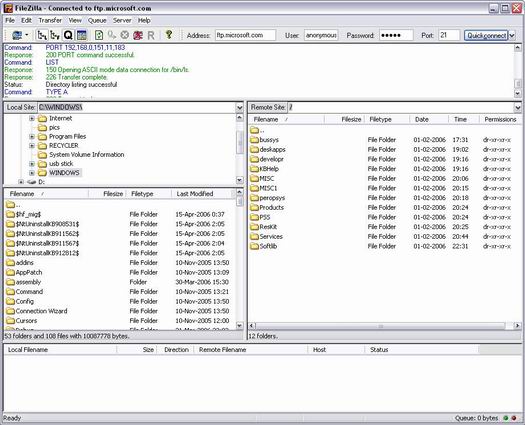Click the Disconnect from server icon

138,35
